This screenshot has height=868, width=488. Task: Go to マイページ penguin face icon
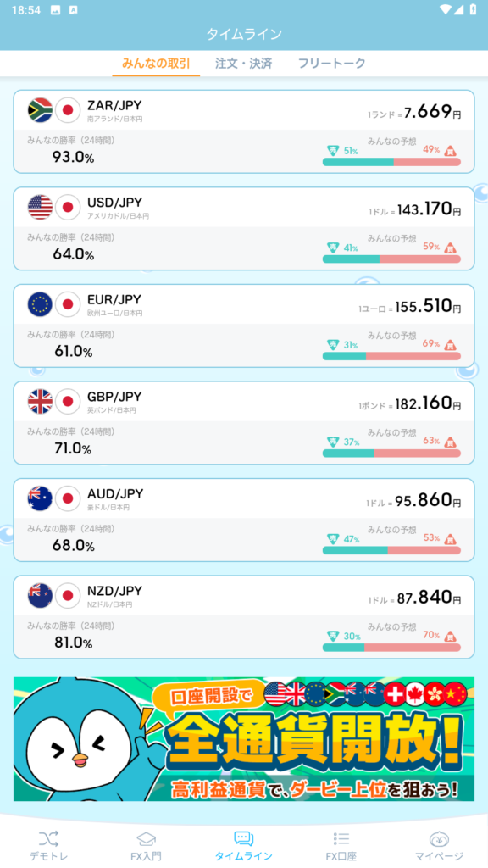tap(439, 838)
